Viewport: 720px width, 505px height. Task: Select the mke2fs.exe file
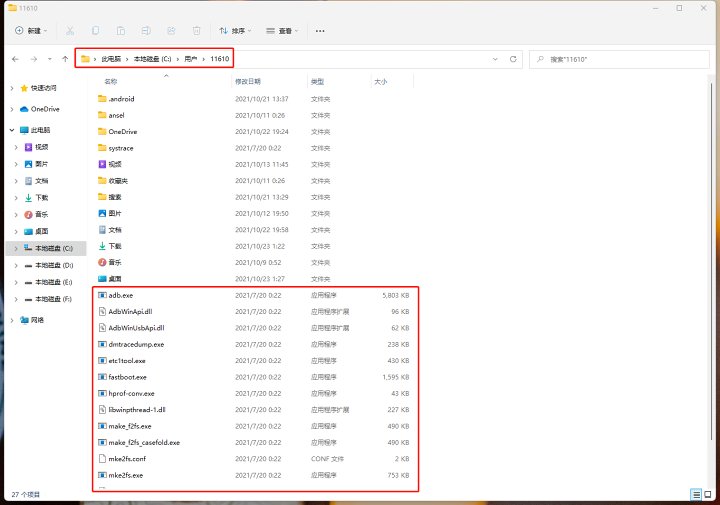[x=255, y=475]
